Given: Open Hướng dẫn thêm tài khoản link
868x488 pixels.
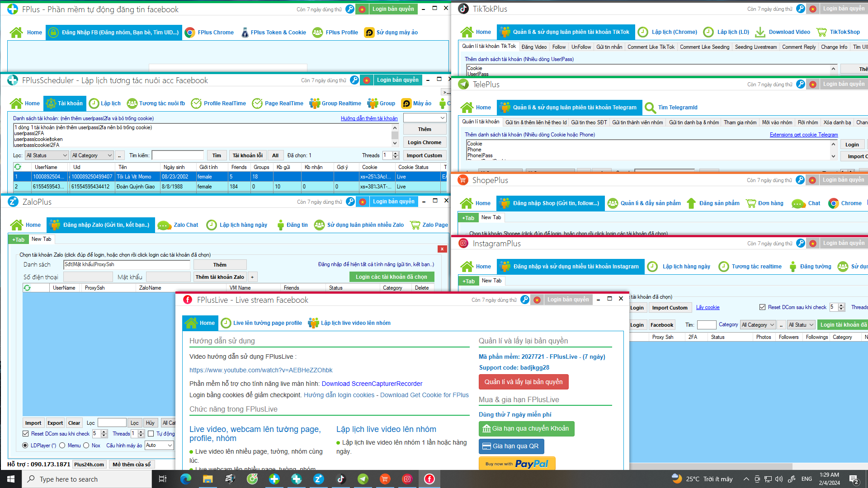Looking at the screenshot, I should pyautogui.click(x=369, y=118).
